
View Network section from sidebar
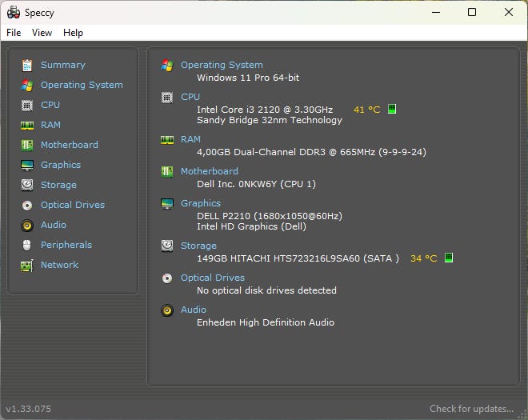[60, 265]
